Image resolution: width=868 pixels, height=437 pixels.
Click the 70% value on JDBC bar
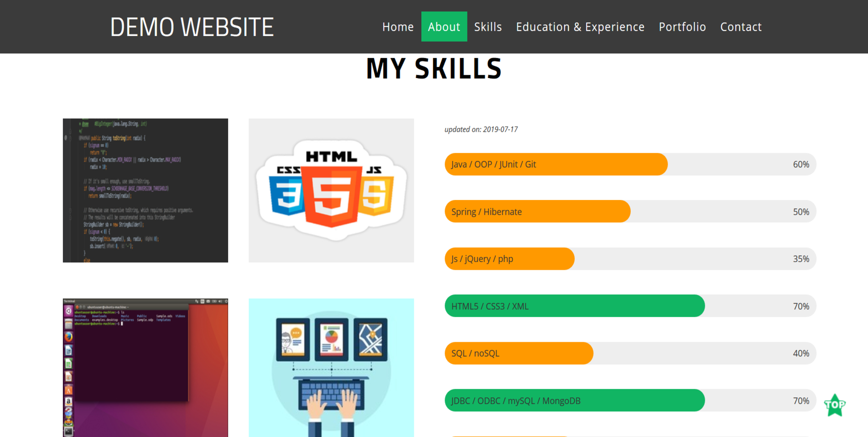801,401
